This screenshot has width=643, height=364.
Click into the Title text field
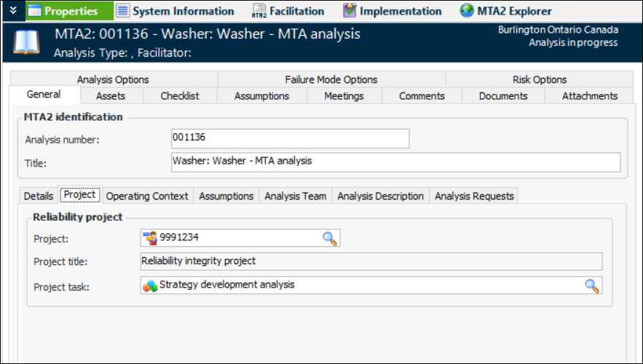coord(395,162)
